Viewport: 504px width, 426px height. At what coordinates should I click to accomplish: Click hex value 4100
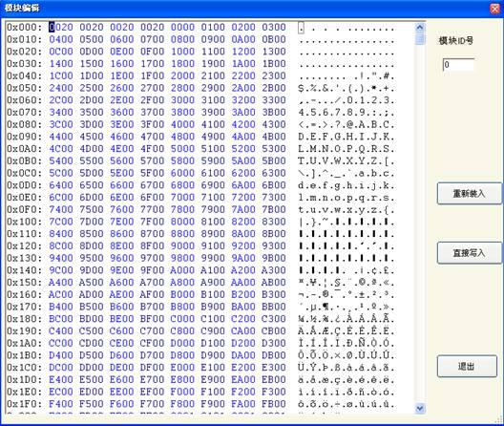point(213,124)
